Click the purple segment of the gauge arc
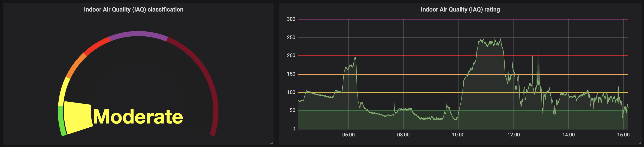644x147 pixels. point(138,34)
